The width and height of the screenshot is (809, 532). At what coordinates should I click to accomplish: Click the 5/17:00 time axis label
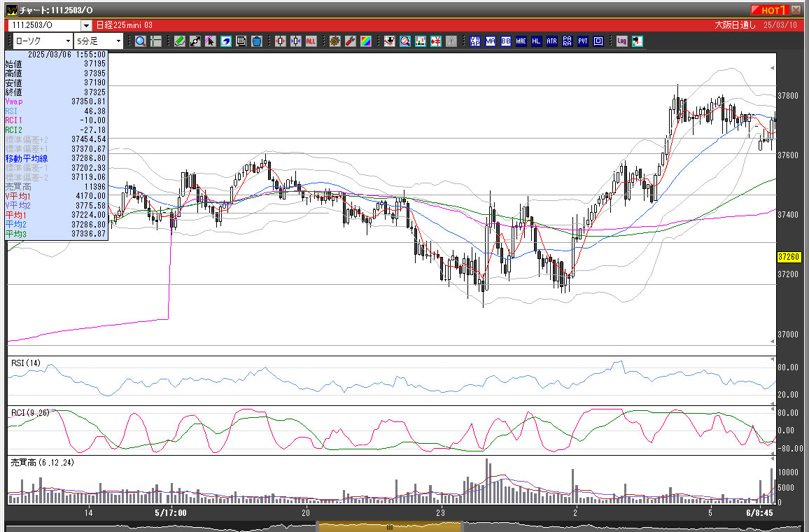[171, 513]
